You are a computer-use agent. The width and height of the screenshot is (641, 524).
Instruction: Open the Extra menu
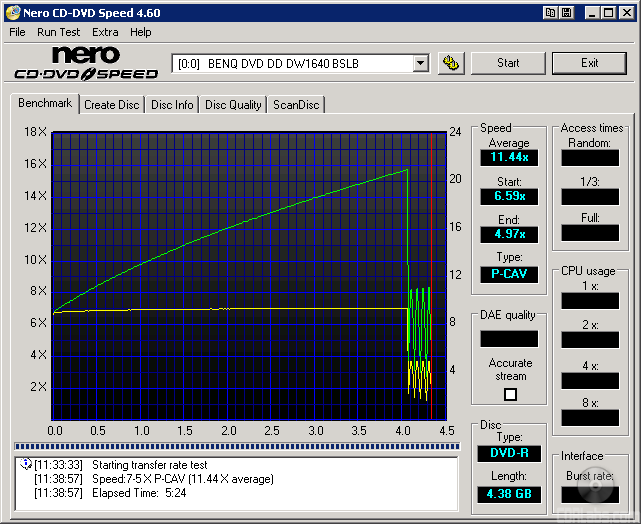point(105,32)
